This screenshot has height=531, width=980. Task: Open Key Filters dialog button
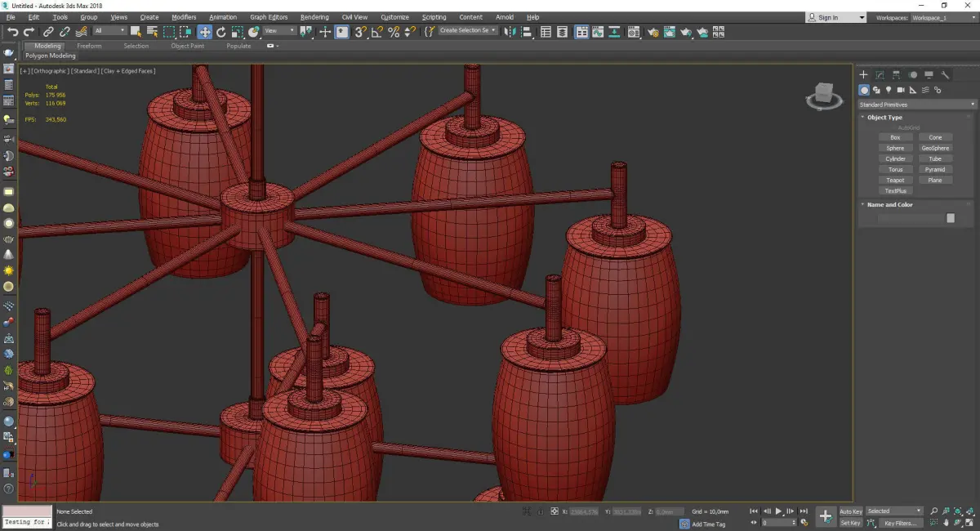tap(899, 523)
